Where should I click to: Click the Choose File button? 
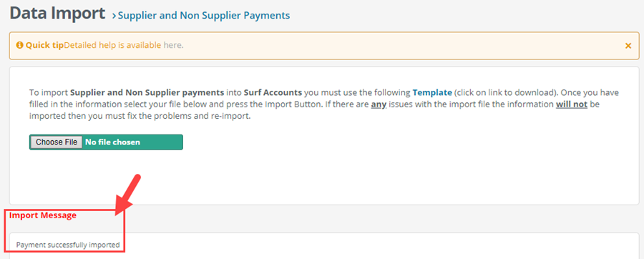click(57, 142)
